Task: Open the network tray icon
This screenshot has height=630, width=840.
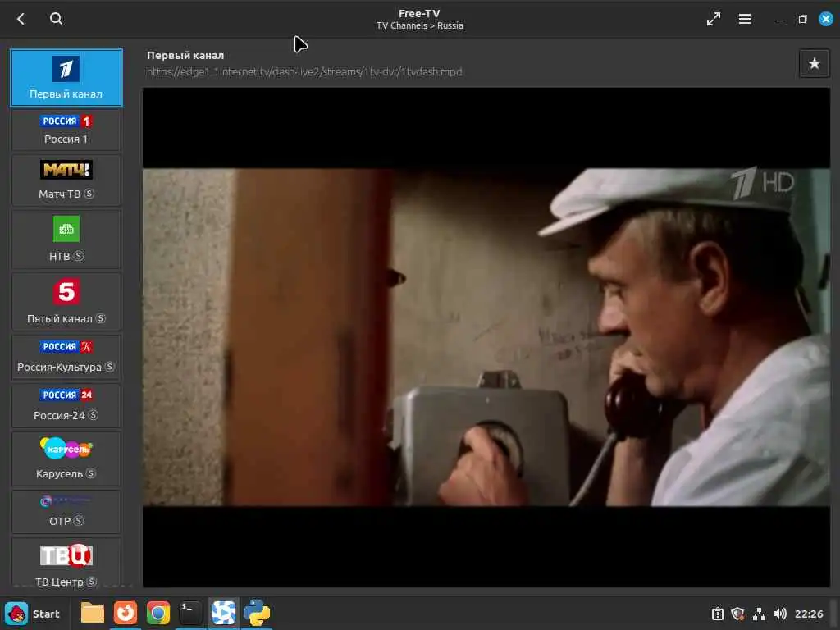Action: 759,614
